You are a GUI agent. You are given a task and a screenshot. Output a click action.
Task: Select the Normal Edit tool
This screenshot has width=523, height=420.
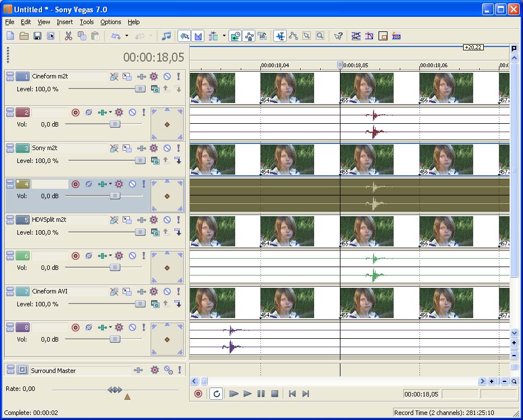(280, 36)
